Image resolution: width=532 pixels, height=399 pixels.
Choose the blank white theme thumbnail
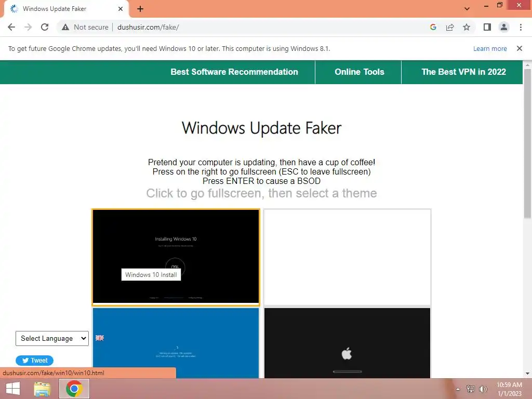pyautogui.click(x=347, y=257)
